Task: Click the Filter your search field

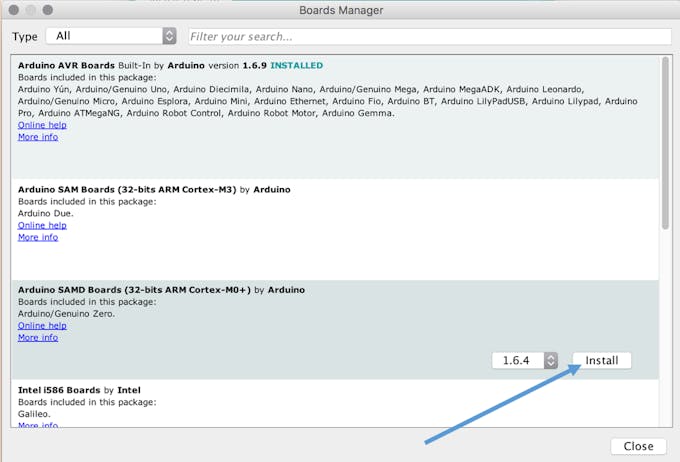Action: [x=430, y=36]
